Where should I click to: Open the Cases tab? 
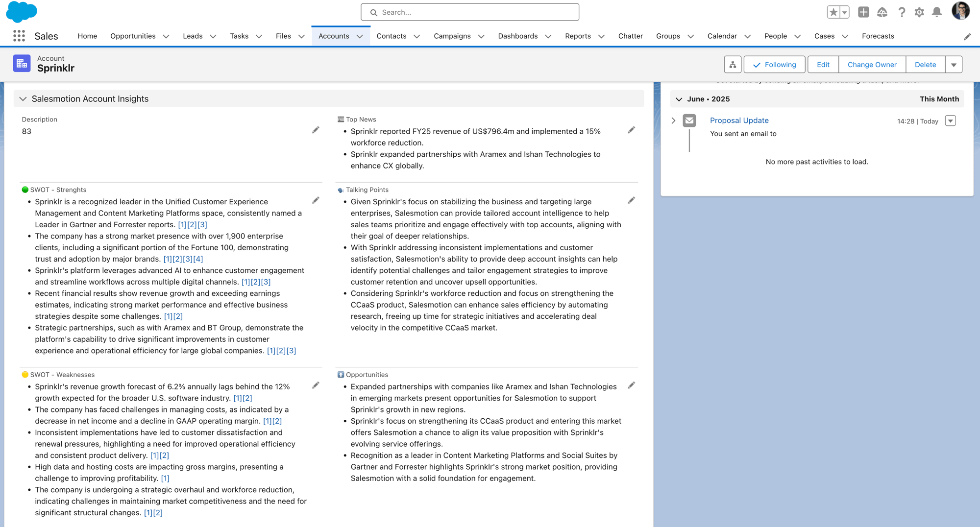(824, 36)
